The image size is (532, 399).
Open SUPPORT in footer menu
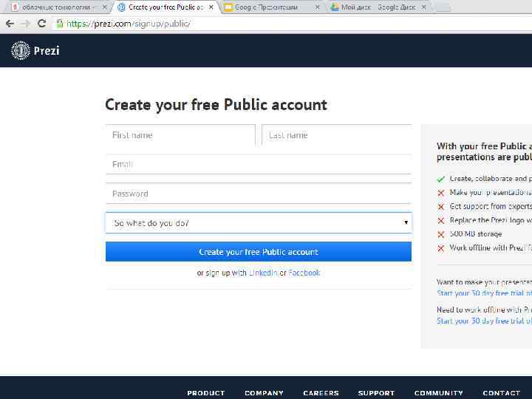pyautogui.click(x=376, y=393)
